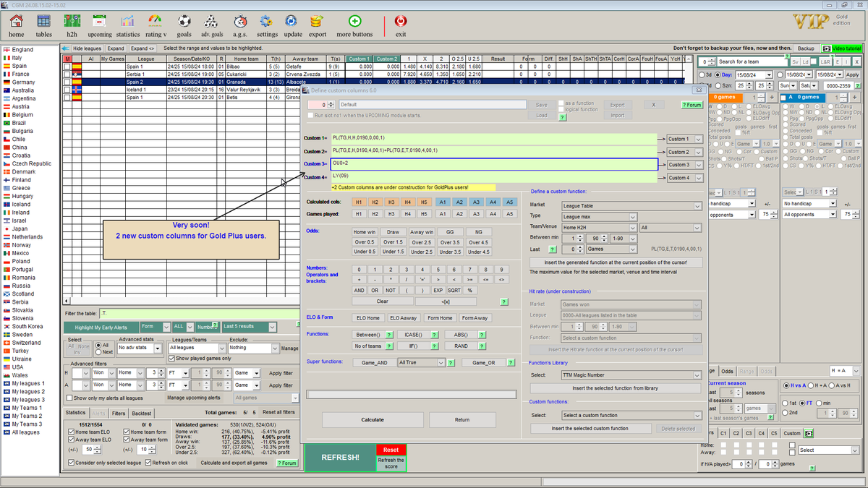868x488 pixels.
Task: Switch to the Backtest tab
Action: pyautogui.click(x=142, y=412)
